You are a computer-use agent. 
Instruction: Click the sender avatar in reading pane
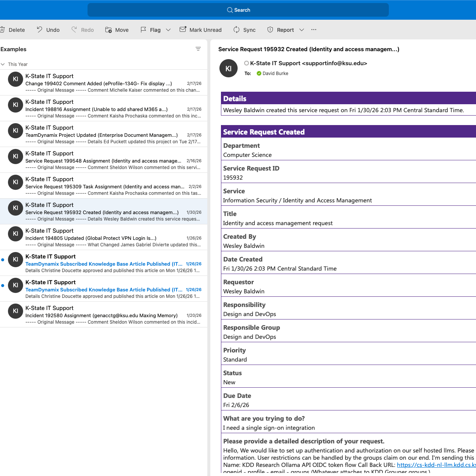click(x=229, y=68)
